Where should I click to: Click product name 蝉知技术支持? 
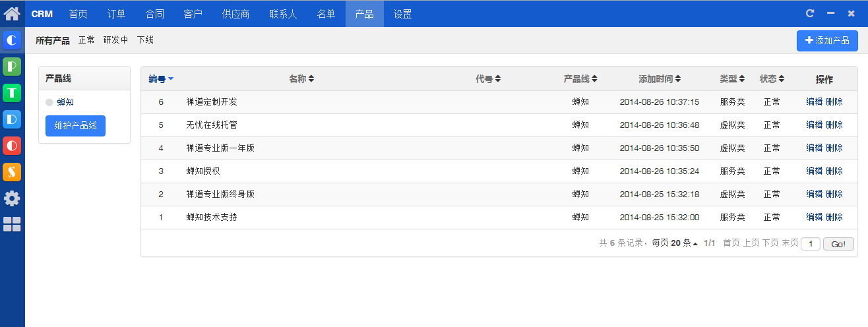pyautogui.click(x=212, y=218)
